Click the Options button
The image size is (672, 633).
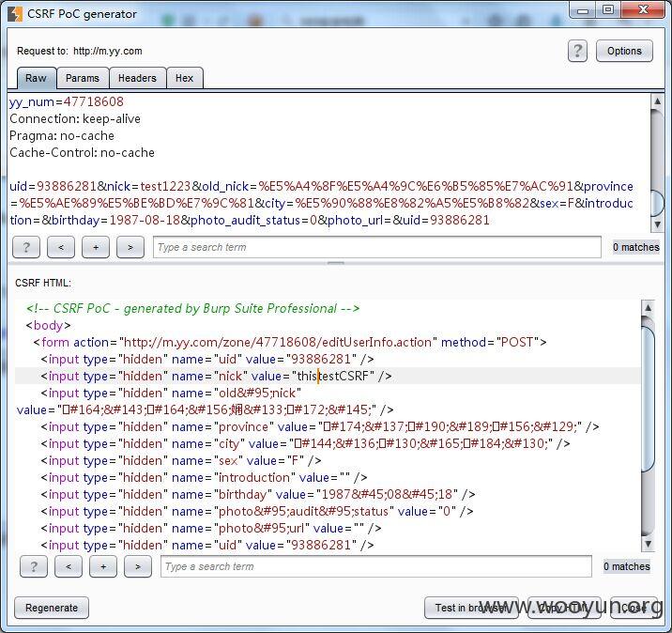point(624,51)
